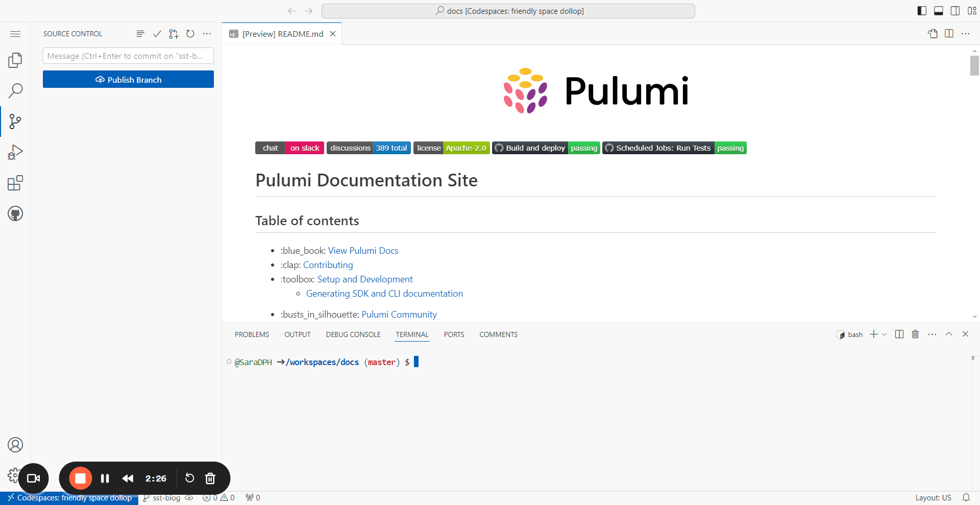The height and width of the screenshot is (505, 980).
Task: Open the Setup and Development link
Action: (365, 279)
